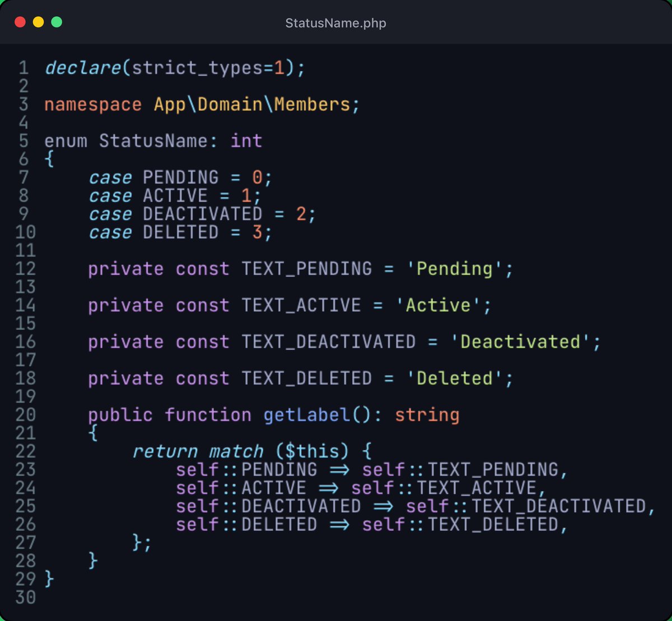
Task: Click line number 15 in the gutter
Action: click(x=26, y=324)
